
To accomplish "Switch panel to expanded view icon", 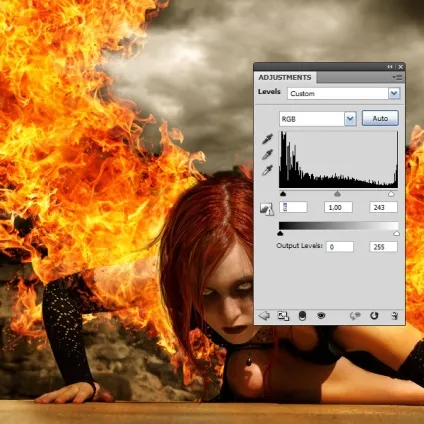I will [x=283, y=316].
